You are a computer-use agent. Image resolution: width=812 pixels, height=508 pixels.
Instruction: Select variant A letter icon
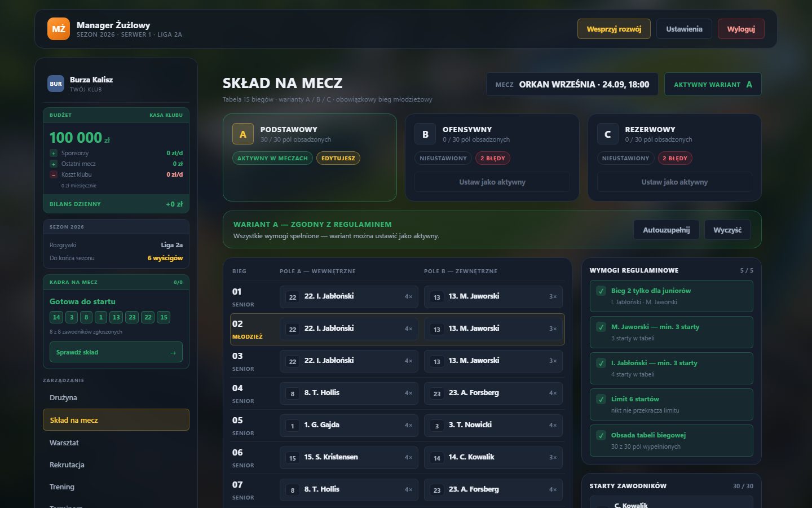pyautogui.click(x=243, y=134)
